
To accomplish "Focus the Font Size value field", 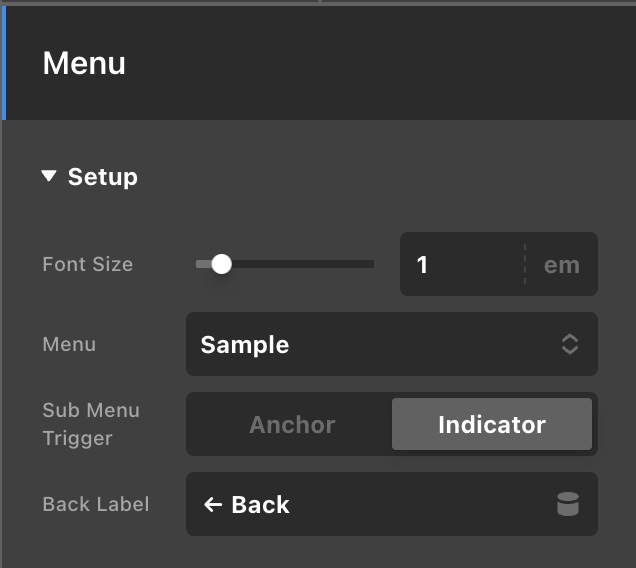I will [462, 264].
